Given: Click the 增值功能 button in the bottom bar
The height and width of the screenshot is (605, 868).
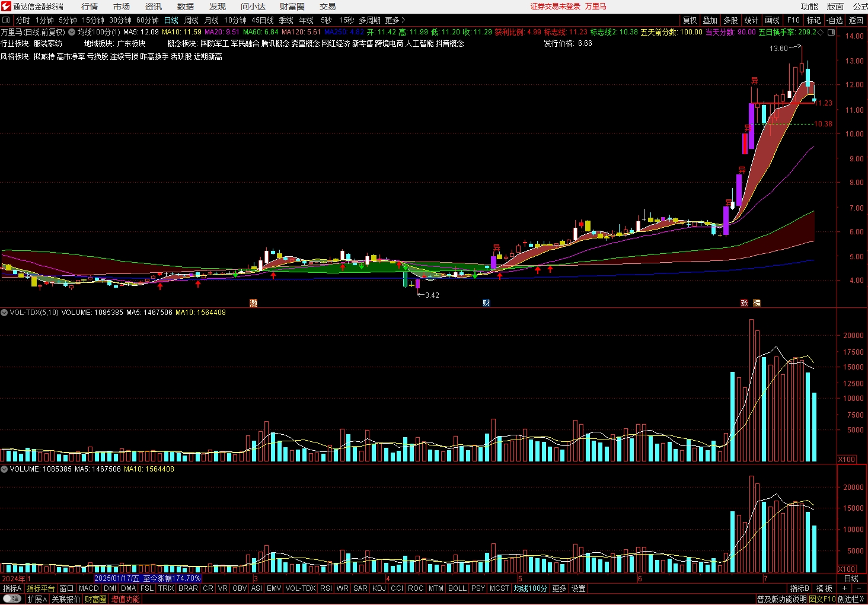Looking at the screenshot, I should click(126, 599).
